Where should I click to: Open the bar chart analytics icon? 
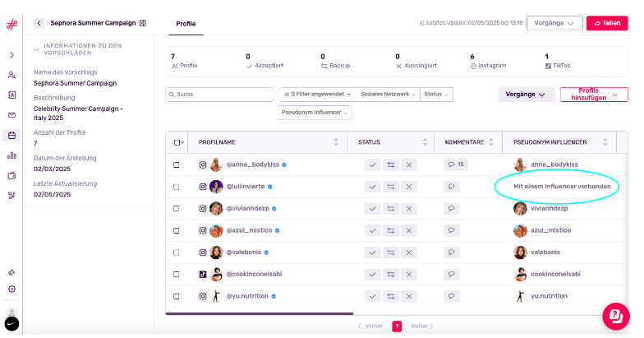coord(11,155)
